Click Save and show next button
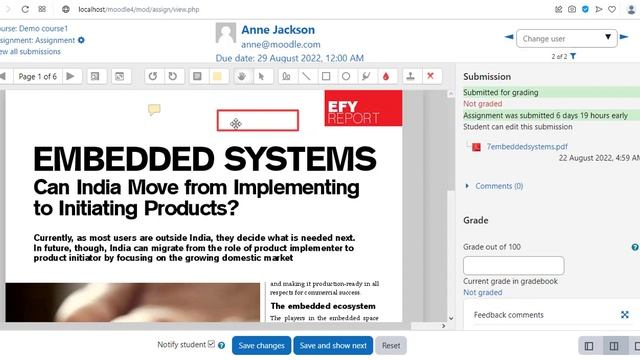 (333, 345)
